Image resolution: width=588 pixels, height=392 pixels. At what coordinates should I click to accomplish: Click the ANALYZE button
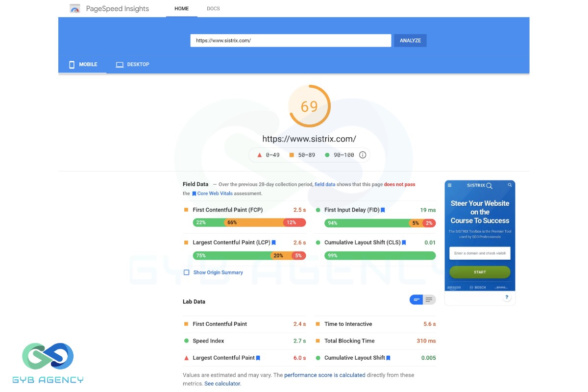click(x=410, y=41)
